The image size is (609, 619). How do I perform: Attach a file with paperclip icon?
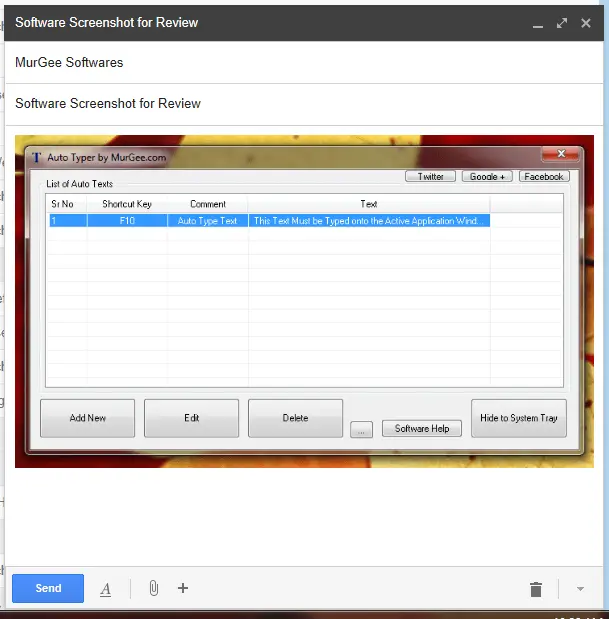[x=153, y=589]
